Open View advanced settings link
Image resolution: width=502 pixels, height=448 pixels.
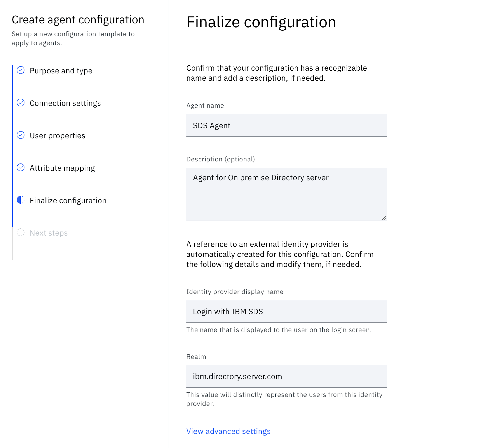(x=228, y=431)
